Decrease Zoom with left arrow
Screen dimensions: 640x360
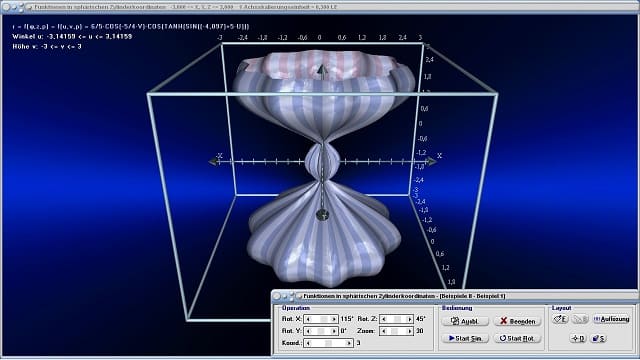pos(384,331)
